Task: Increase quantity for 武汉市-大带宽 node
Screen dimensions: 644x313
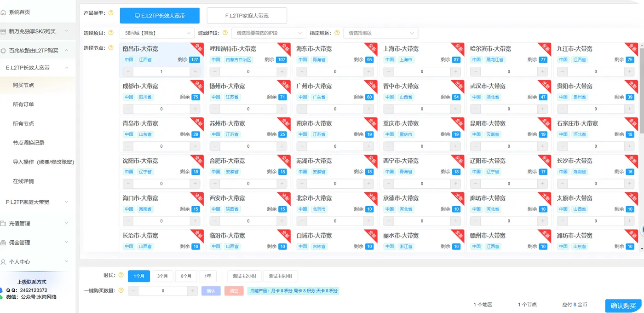Action: (x=543, y=109)
